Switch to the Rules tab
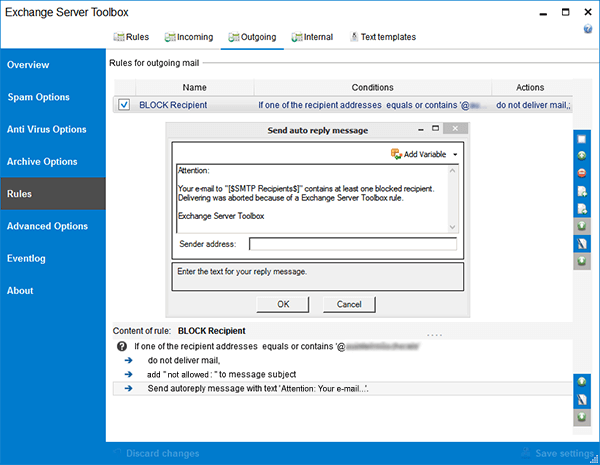The width and height of the screenshot is (600, 465). coord(132,37)
